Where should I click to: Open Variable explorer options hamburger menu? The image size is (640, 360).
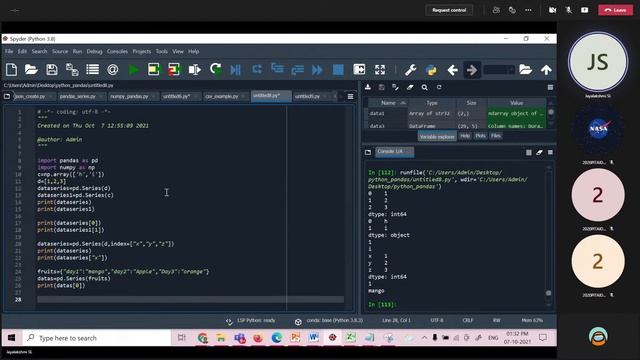coord(550,87)
